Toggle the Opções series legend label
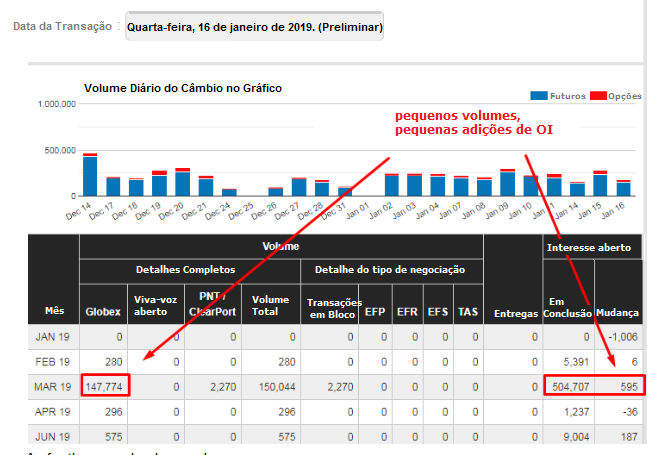653x455 pixels. click(625, 95)
